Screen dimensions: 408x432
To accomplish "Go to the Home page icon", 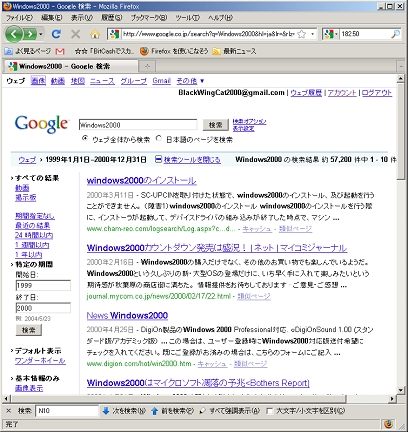I will tap(95, 34).
